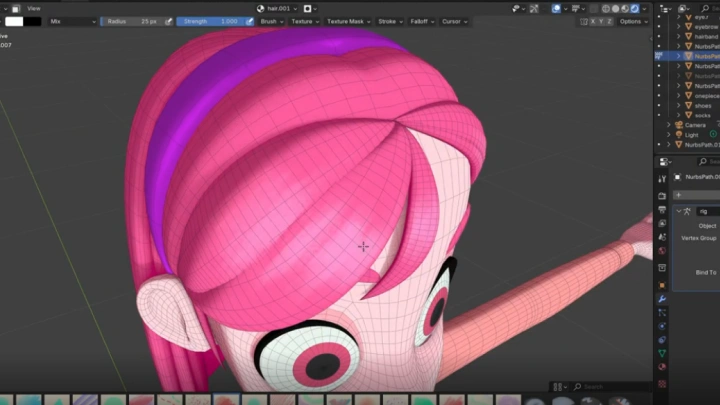Open the Modifiers wrench tab
The image size is (720, 405).
pos(662,299)
